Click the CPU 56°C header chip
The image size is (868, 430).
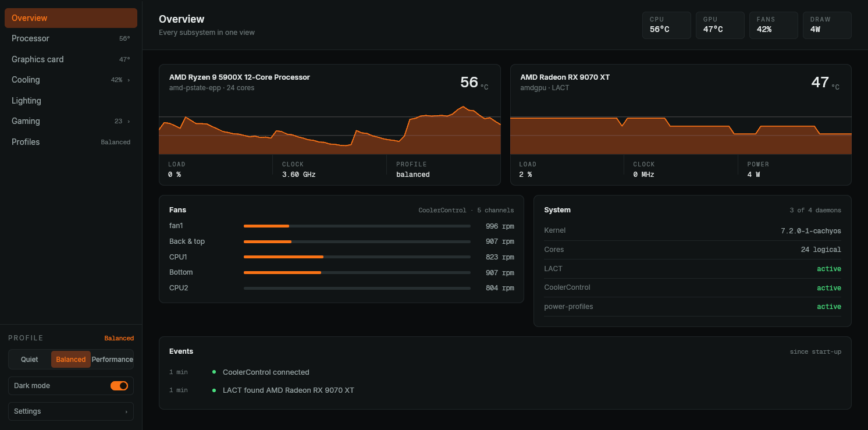[667, 25]
